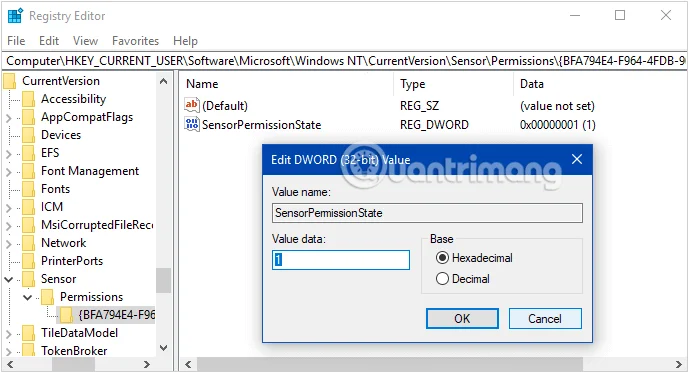
Task: Select the TileDataModel folder icon
Action: [x=29, y=333]
